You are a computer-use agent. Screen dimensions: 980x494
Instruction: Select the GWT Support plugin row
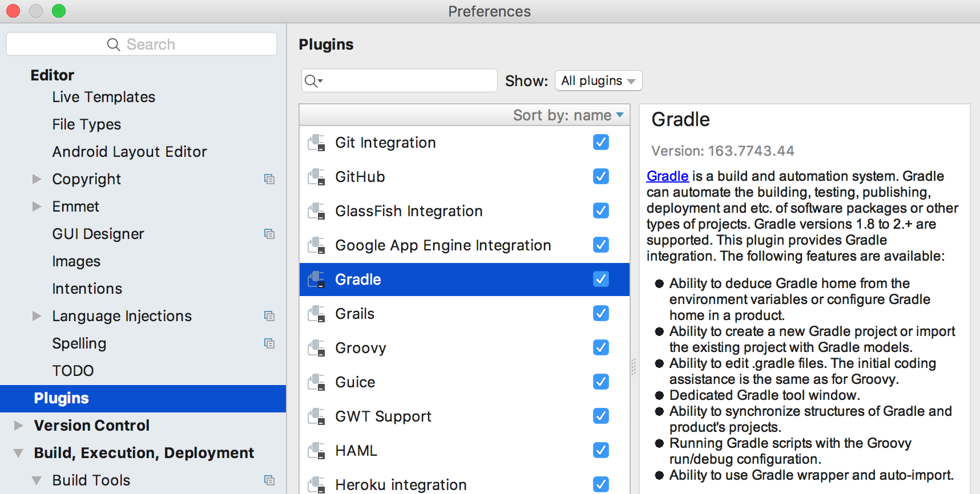click(x=465, y=416)
